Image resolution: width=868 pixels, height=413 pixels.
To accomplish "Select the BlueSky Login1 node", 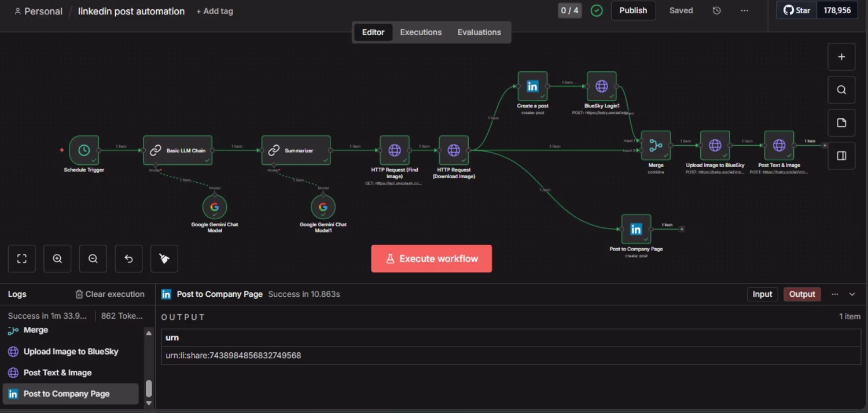I will tap(602, 86).
